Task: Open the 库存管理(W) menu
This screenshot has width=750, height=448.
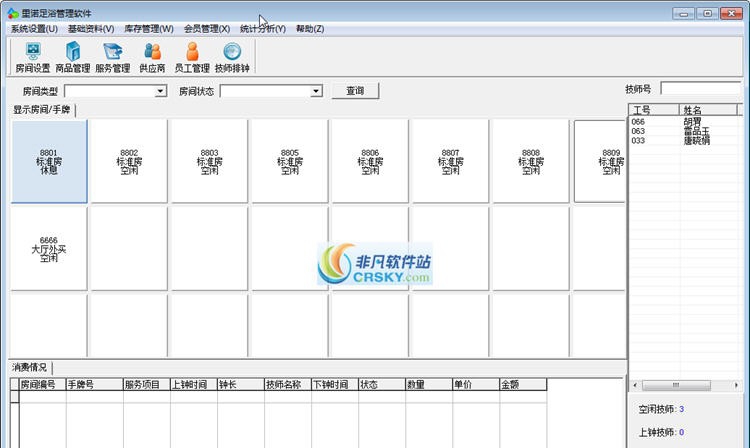Action: [149, 29]
